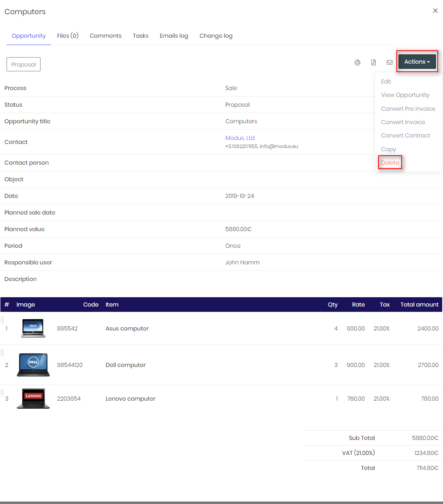Click Process value Sale
Viewport: 443px width, 504px height.
pos(231,88)
